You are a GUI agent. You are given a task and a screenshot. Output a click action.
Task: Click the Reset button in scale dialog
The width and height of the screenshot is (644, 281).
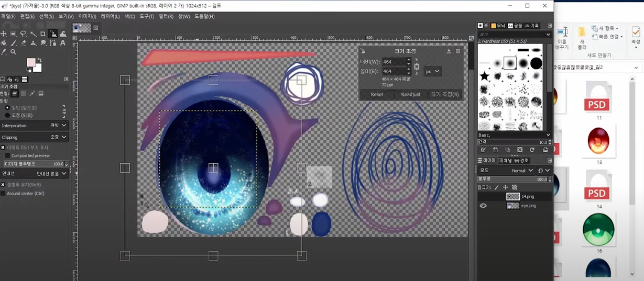tap(377, 95)
